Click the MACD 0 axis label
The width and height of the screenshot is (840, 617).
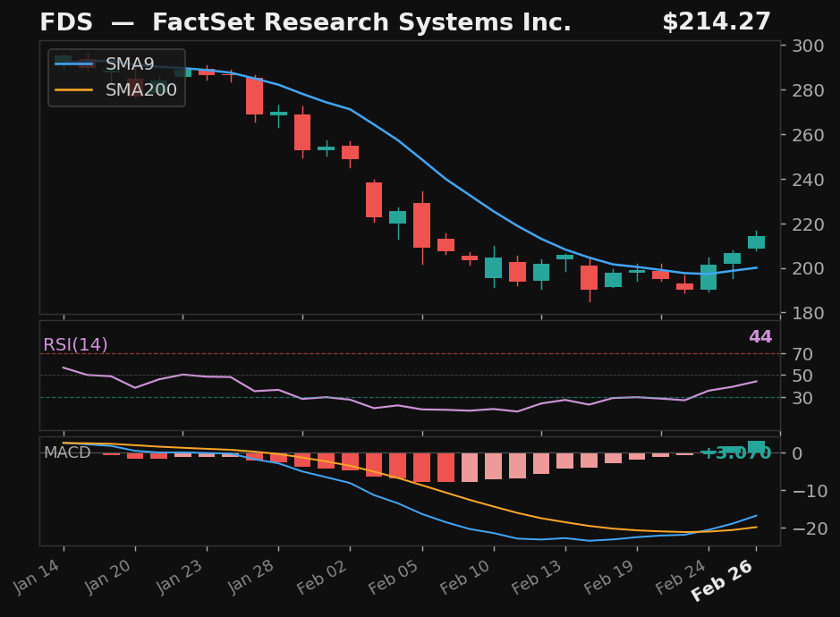click(x=797, y=453)
